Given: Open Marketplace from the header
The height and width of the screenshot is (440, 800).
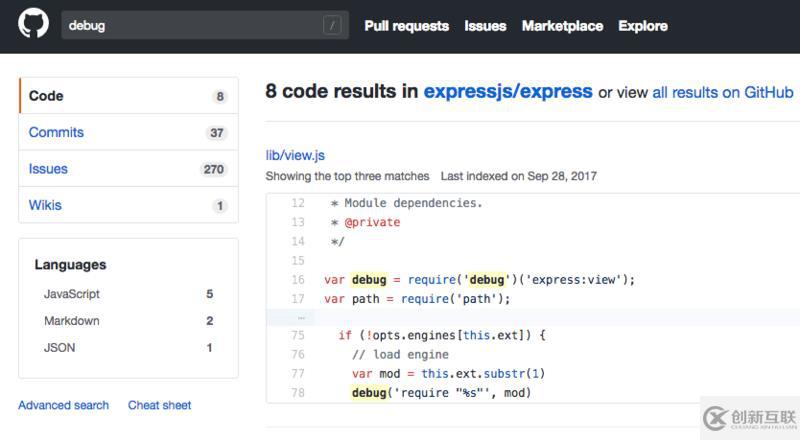Looking at the screenshot, I should [x=562, y=26].
